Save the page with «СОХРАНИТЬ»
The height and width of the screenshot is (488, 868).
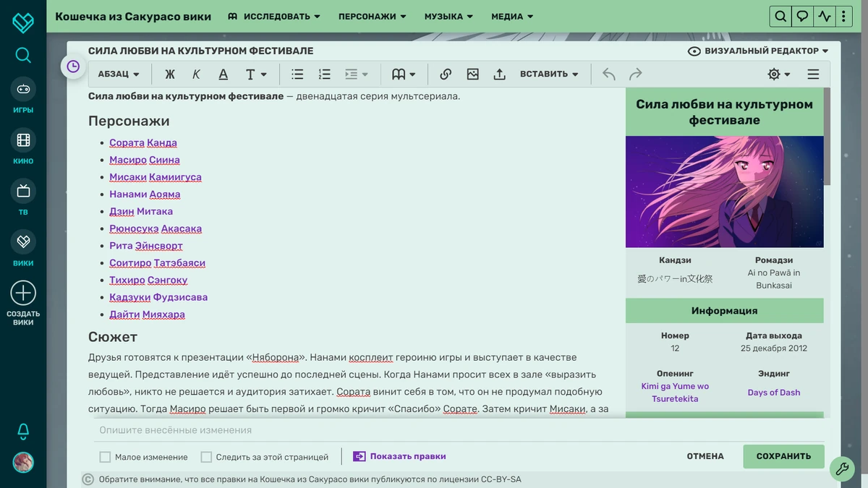tap(783, 457)
